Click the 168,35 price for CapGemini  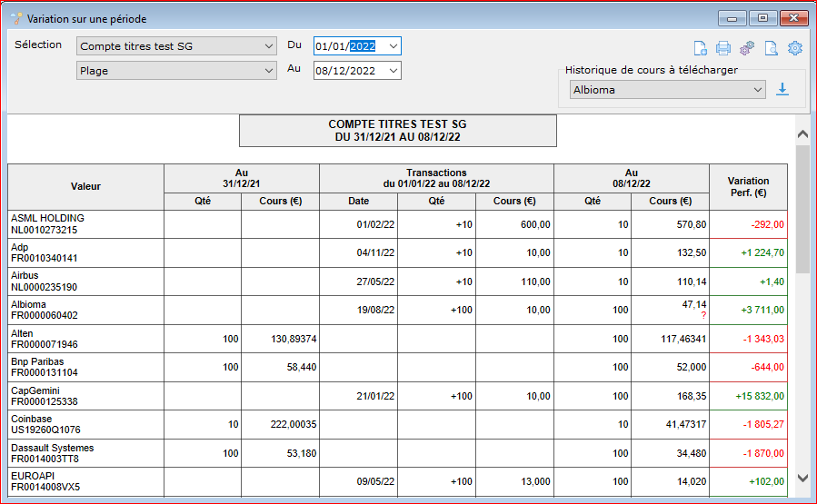click(x=692, y=396)
